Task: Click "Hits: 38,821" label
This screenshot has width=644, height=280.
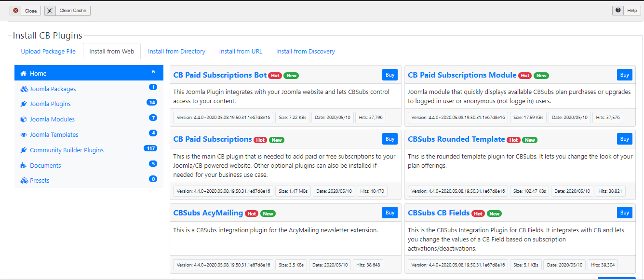Action: pos(610,191)
